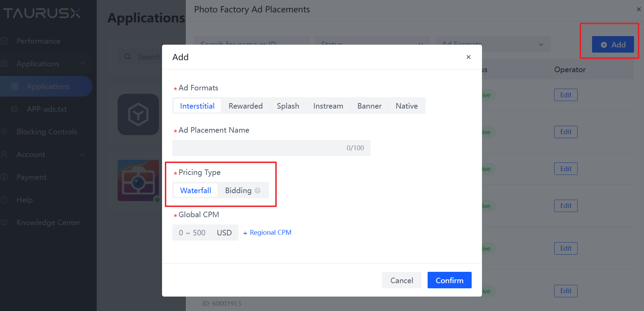Viewport: 644px width, 311px height.
Task: Collapse the Applications sidebar section chevron
Action: pyautogui.click(x=83, y=64)
